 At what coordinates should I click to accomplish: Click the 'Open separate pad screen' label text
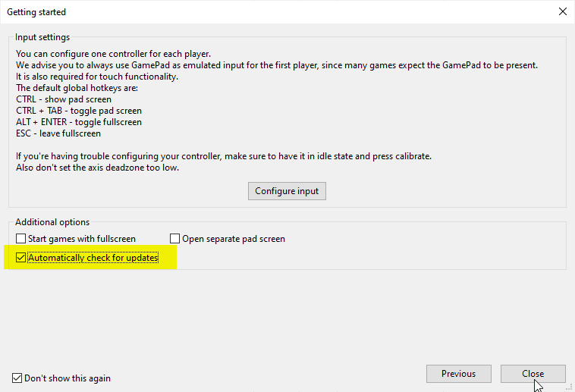point(234,239)
